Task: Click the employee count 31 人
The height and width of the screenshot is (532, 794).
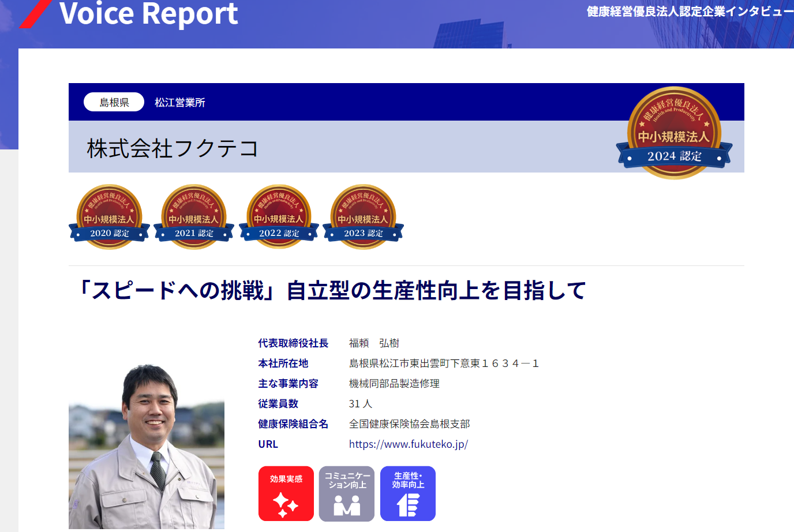Action: [x=361, y=404]
